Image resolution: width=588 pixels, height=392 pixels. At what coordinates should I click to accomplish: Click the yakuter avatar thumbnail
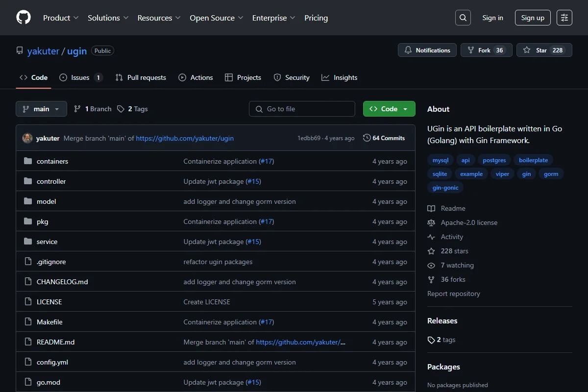coord(27,138)
